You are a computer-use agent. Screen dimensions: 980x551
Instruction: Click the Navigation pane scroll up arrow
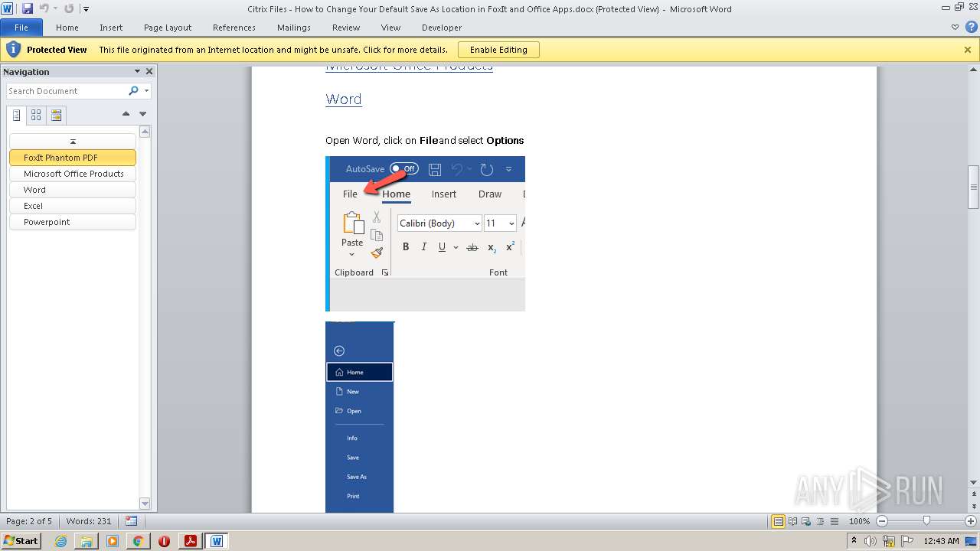(x=145, y=132)
